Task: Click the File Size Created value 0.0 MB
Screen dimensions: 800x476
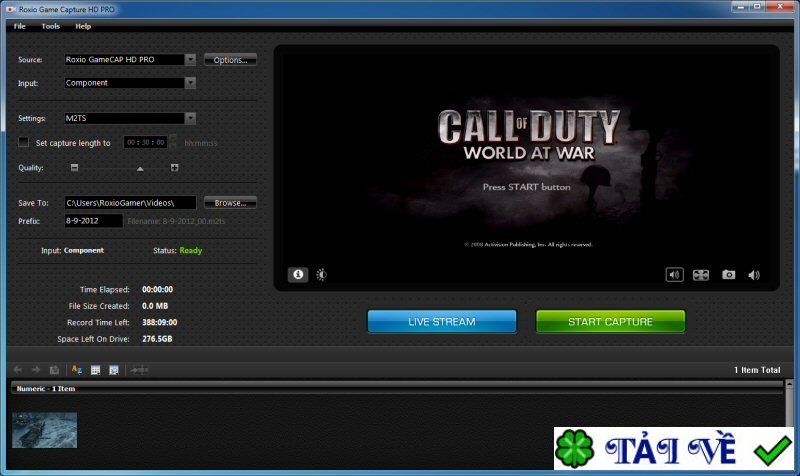Action: click(155, 306)
